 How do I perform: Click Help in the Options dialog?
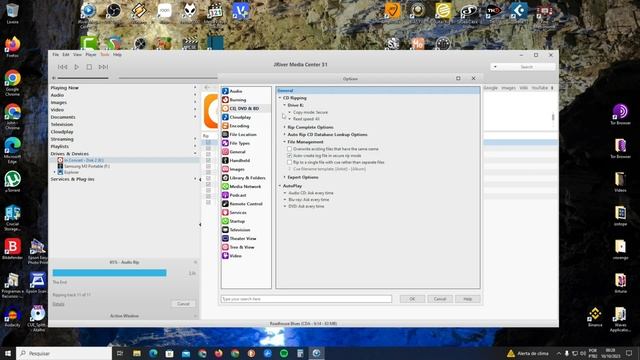(x=467, y=299)
